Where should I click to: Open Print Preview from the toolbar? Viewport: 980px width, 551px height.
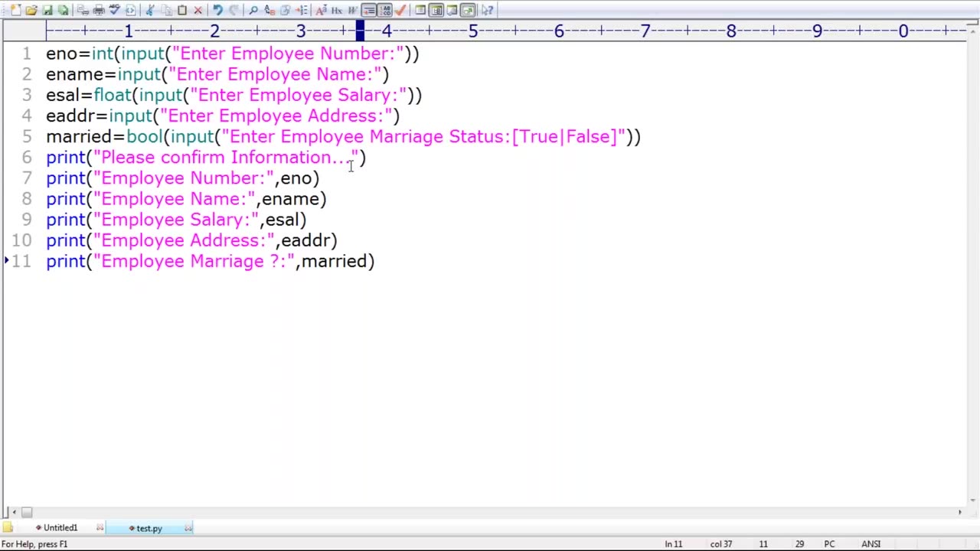[x=83, y=10]
